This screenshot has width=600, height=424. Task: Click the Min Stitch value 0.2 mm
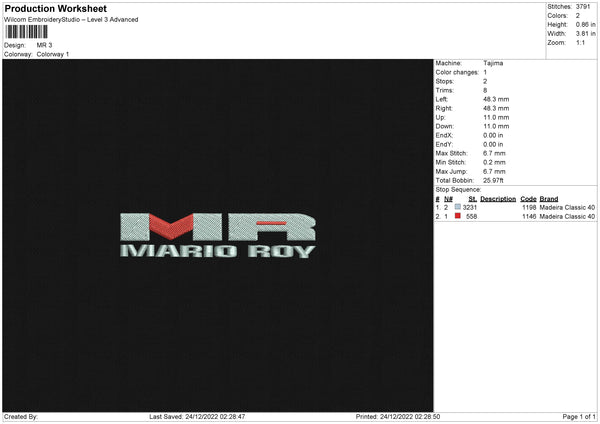point(494,162)
